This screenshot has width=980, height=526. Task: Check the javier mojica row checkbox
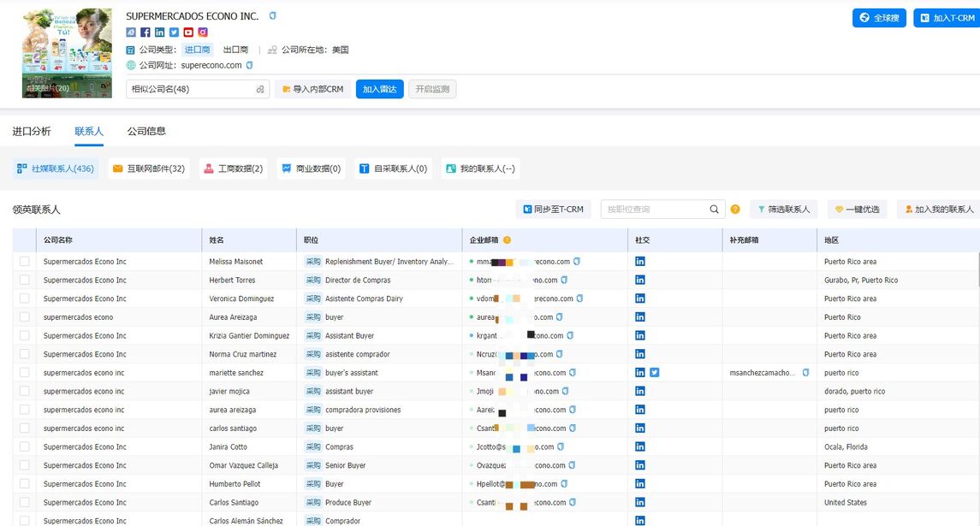point(24,391)
